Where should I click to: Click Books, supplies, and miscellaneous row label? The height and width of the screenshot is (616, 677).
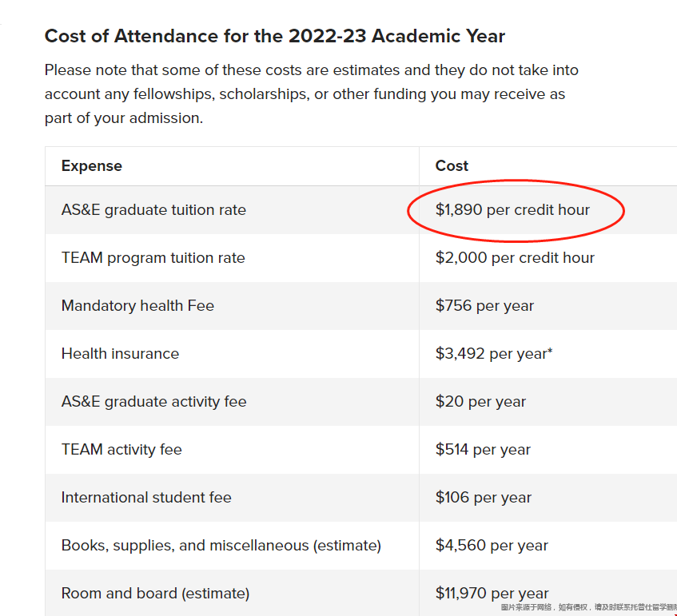(x=221, y=545)
